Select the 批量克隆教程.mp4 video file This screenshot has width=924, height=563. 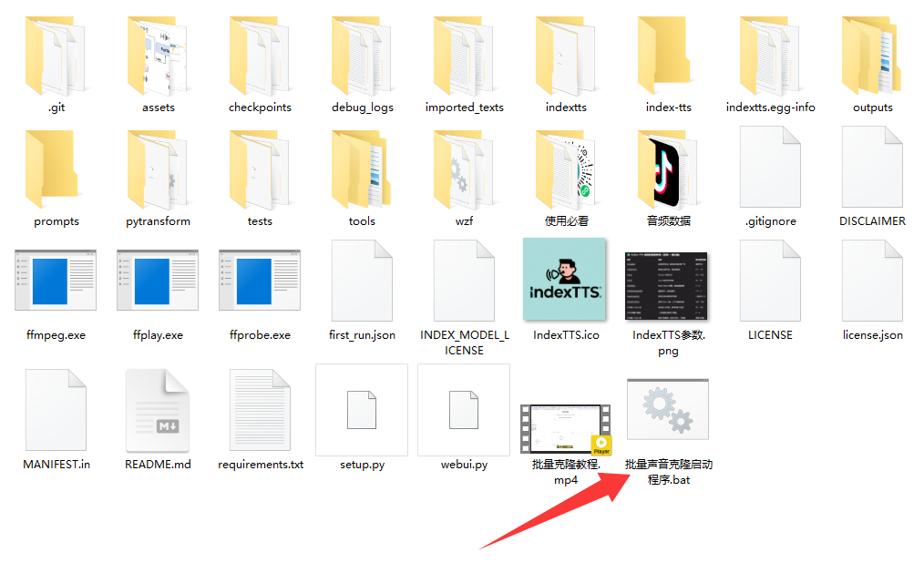pyautogui.click(x=566, y=429)
